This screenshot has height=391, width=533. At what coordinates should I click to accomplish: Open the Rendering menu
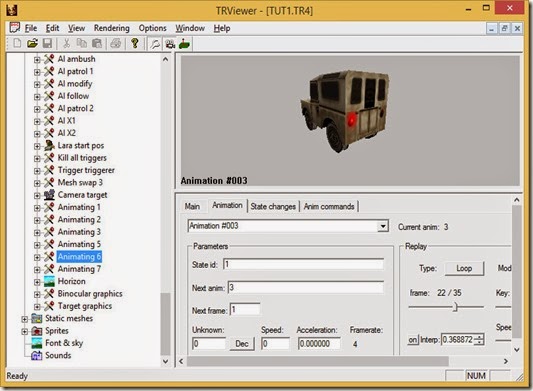tap(112, 28)
